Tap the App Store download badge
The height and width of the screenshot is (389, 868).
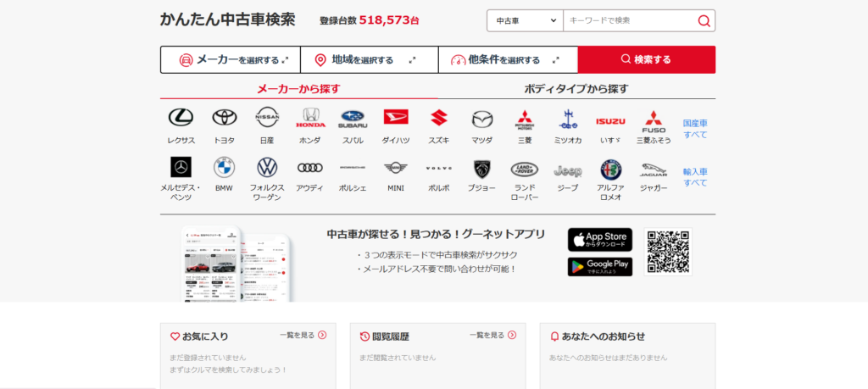coord(599,240)
